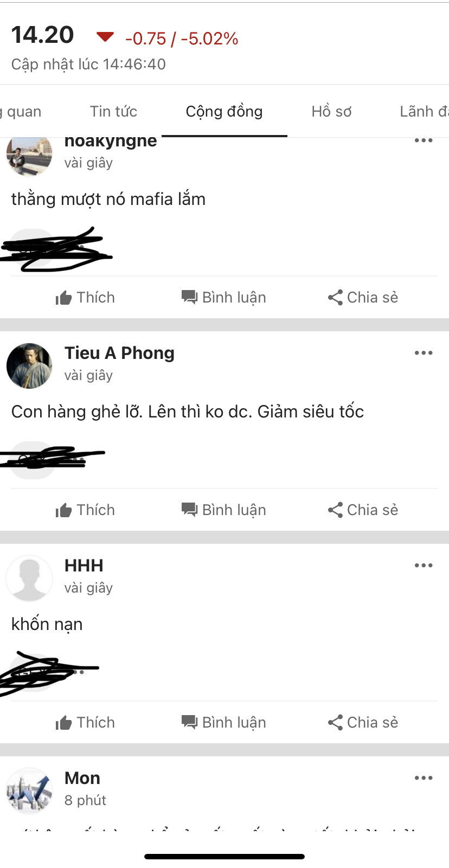
Task: Expand options for the topmost post
Action: [x=424, y=140]
